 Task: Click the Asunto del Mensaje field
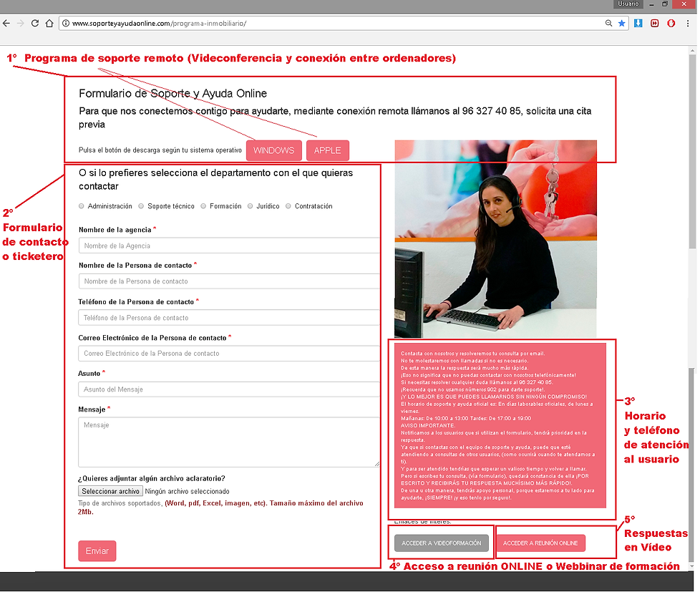229,389
